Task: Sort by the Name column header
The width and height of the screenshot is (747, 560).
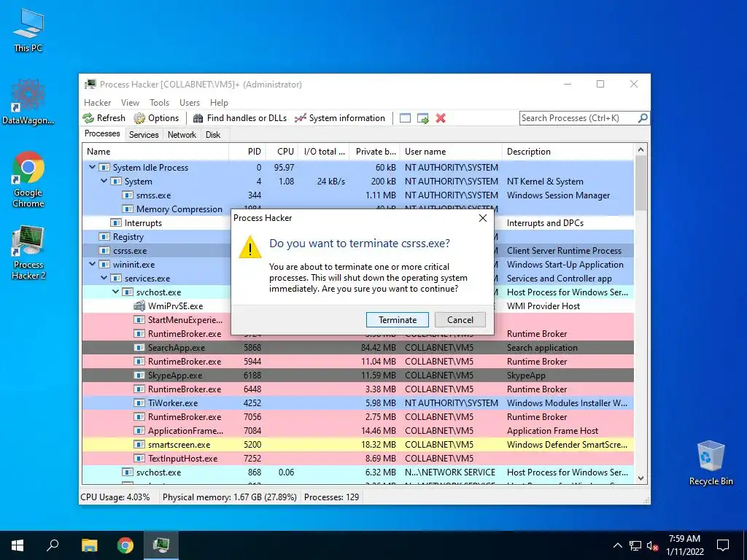Action: pos(155,152)
